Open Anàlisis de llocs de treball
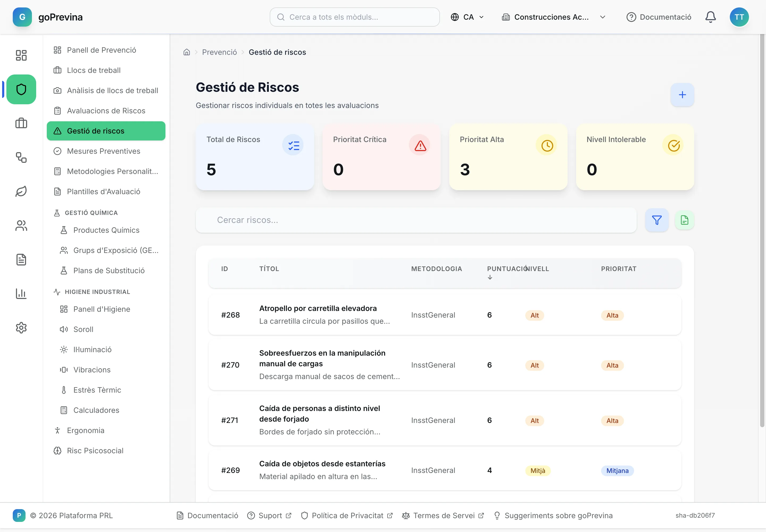 pos(106,90)
